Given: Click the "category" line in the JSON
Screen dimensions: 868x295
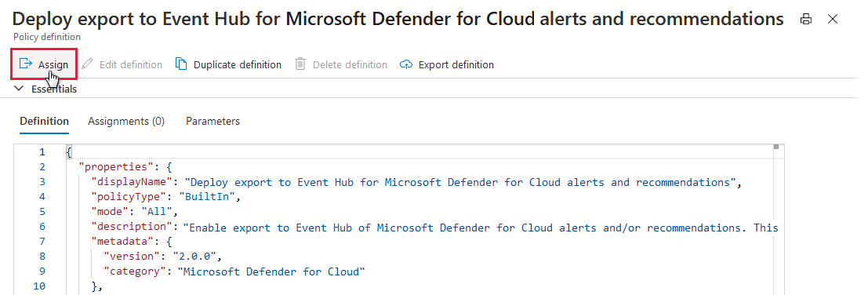Looking at the screenshot, I should pos(235,271).
